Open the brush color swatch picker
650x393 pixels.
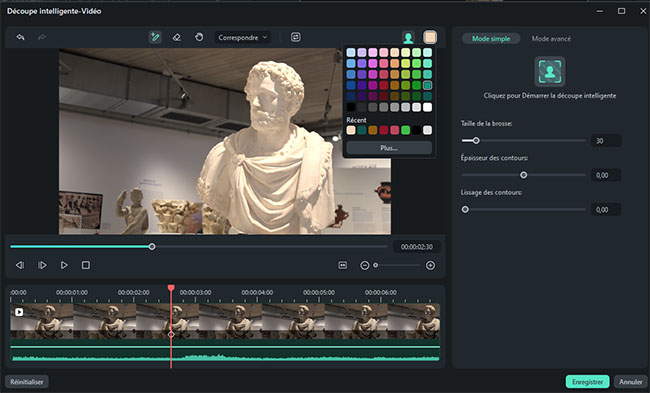pos(430,37)
